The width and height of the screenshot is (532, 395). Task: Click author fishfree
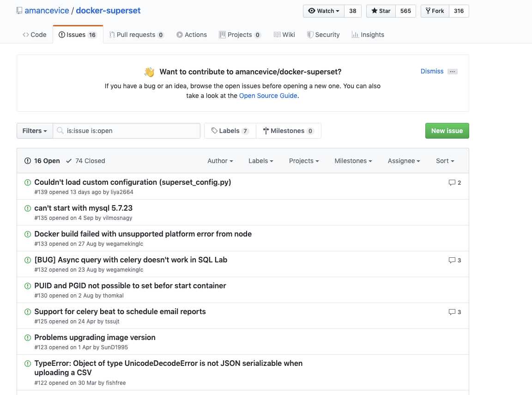[x=116, y=383]
